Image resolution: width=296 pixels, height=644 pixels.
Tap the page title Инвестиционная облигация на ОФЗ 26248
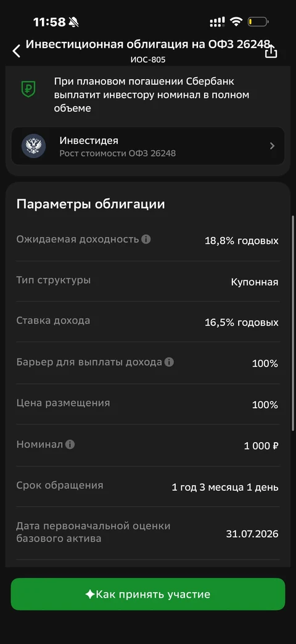(x=148, y=44)
